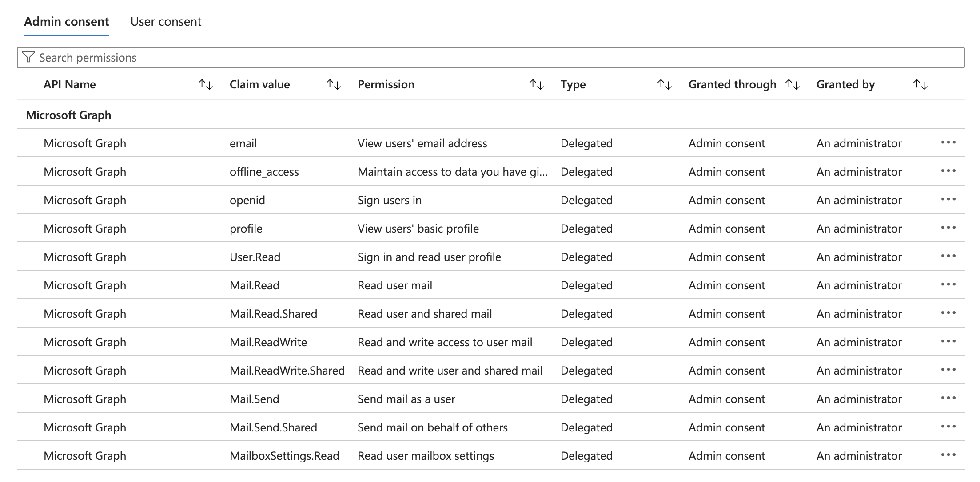Click Admin consent in the openid row
The height and width of the screenshot is (482, 980).
[x=727, y=200]
